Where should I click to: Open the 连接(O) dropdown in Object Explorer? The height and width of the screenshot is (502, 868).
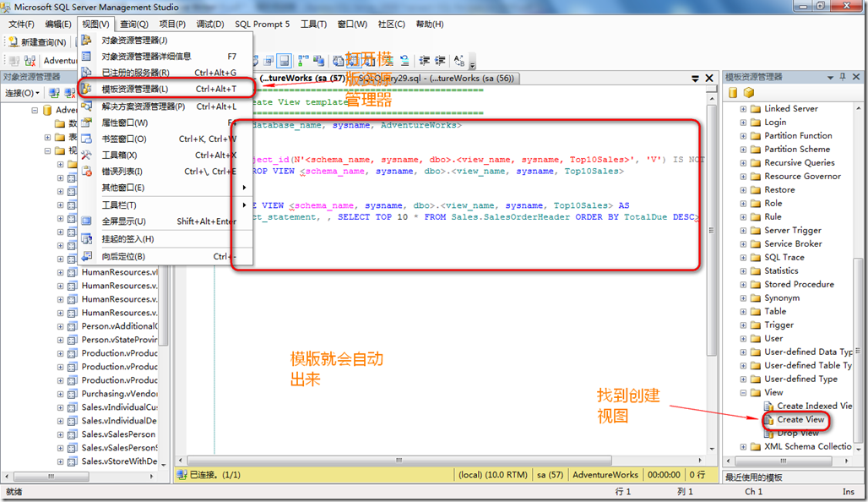(22, 92)
